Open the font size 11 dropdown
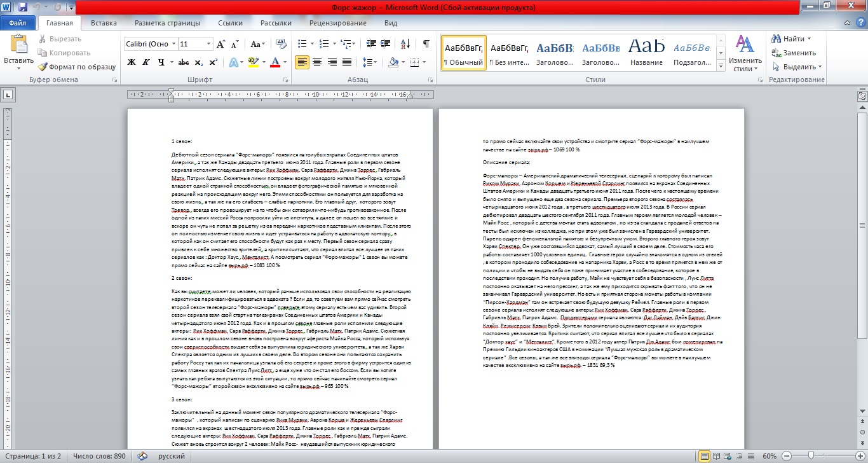The image size is (868, 463). pyautogui.click(x=208, y=45)
